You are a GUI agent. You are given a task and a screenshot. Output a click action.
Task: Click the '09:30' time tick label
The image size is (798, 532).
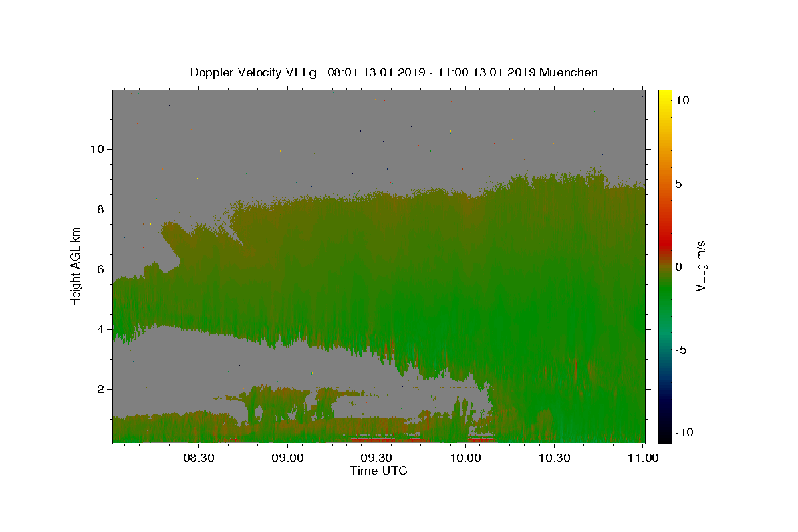tap(376, 458)
